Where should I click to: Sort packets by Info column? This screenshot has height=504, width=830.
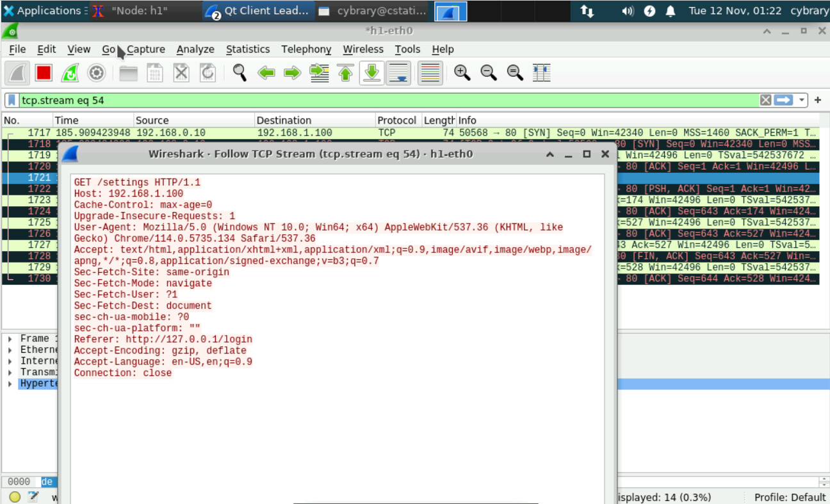[x=637, y=120]
